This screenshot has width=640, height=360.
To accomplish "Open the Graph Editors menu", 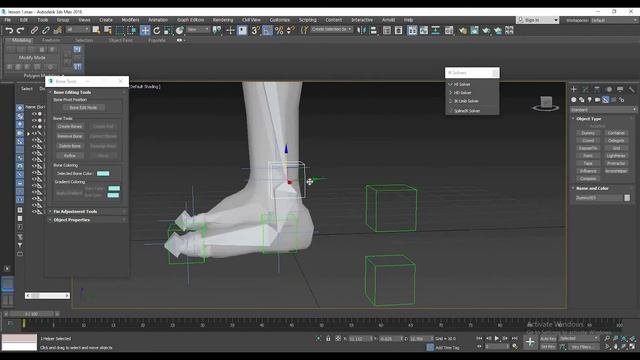I will pyautogui.click(x=190, y=20).
